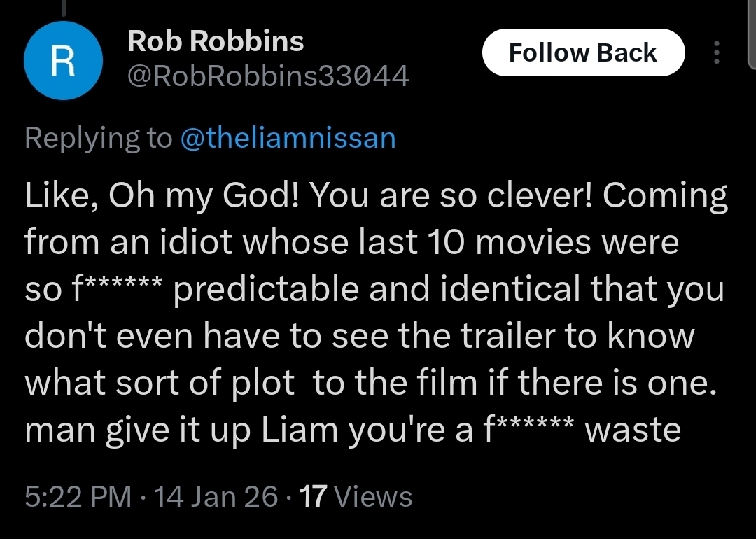The width and height of the screenshot is (756, 539).
Task: Open the @theliamnissan mention link
Action: click(288, 138)
